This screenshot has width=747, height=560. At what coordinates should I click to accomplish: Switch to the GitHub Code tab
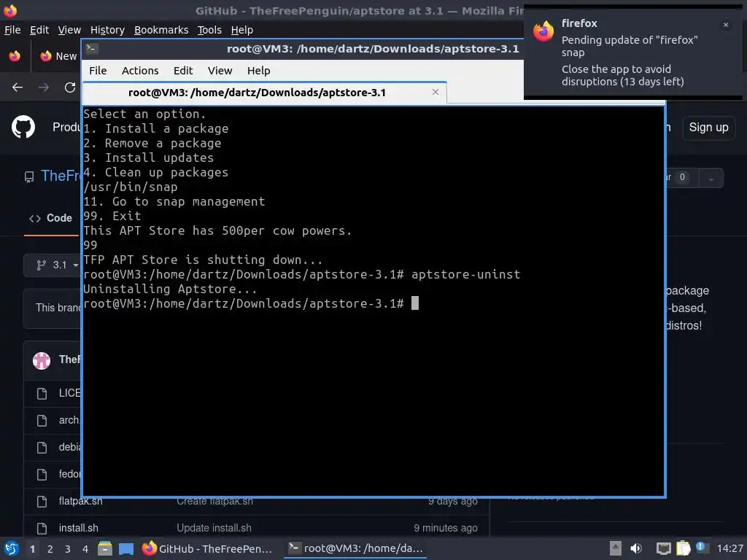pos(51,218)
